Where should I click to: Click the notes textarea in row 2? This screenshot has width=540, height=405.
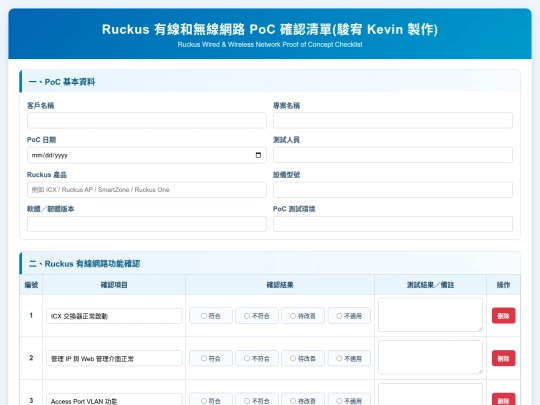[430, 357]
